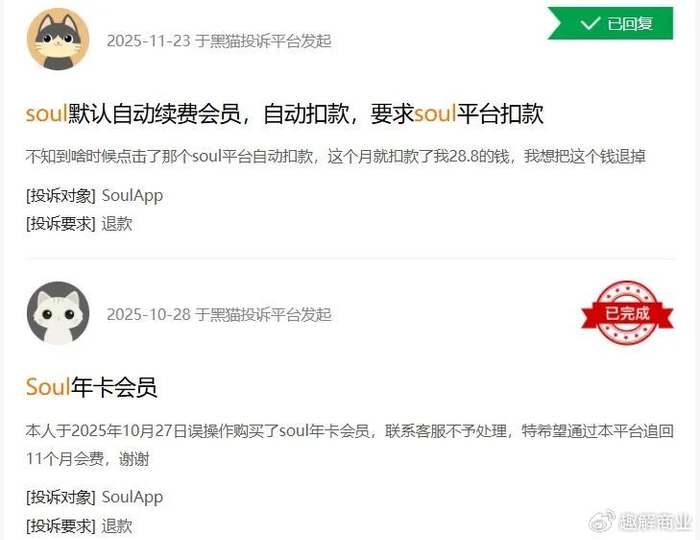700x540 pixels.
Task: Open complaint titled soul默认自动续费会员
Action: coord(285,114)
